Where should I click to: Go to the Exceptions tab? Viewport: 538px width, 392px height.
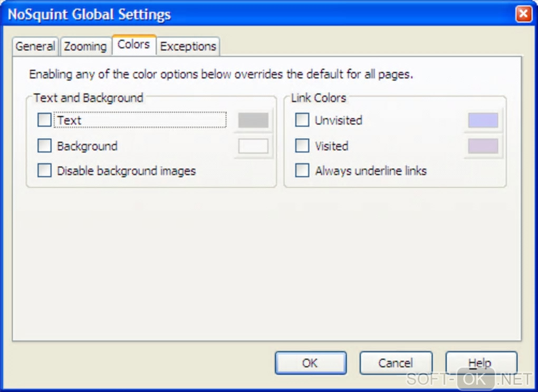(x=188, y=46)
